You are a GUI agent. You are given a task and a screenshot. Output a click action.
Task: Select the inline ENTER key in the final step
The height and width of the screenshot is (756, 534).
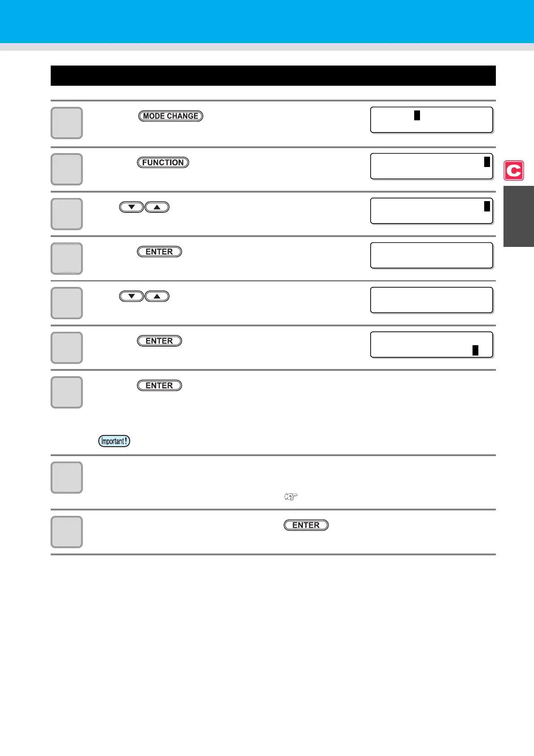pyautogui.click(x=306, y=525)
